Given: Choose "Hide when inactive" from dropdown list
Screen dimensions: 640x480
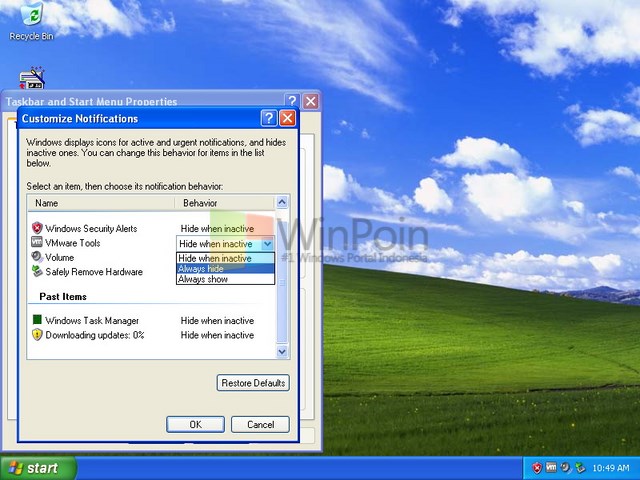Looking at the screenshot, I should tap(225, 258).
